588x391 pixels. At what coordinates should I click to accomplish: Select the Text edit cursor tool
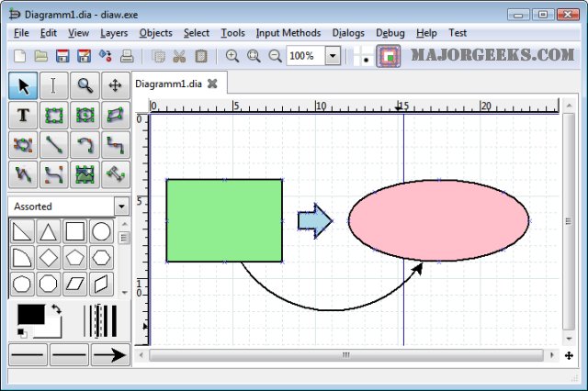click(53, 85)
